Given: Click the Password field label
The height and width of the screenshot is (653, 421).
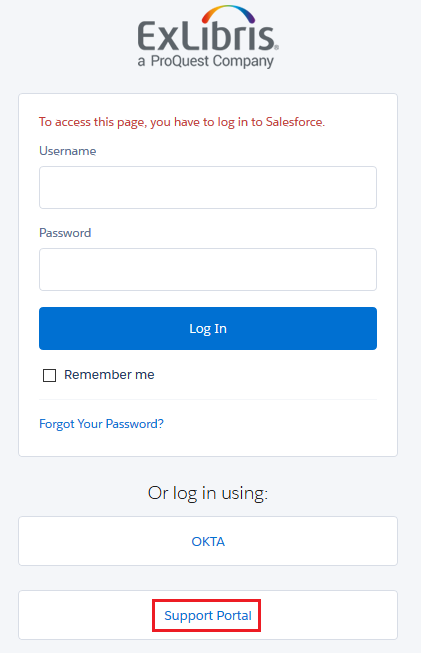Looking at the screenshot, I should (x=65, y=233).
